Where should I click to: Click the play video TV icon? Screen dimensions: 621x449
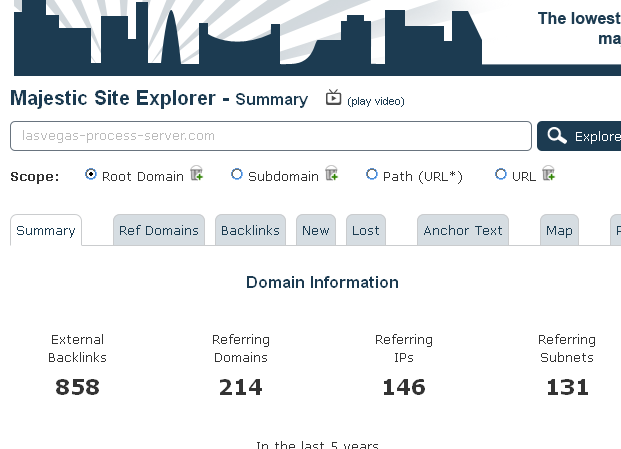[333, 97]
